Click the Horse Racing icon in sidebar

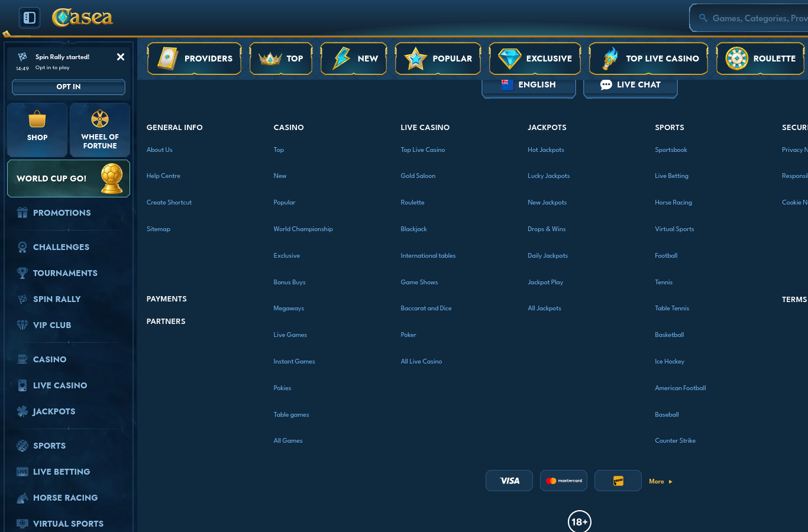[22, 498]
